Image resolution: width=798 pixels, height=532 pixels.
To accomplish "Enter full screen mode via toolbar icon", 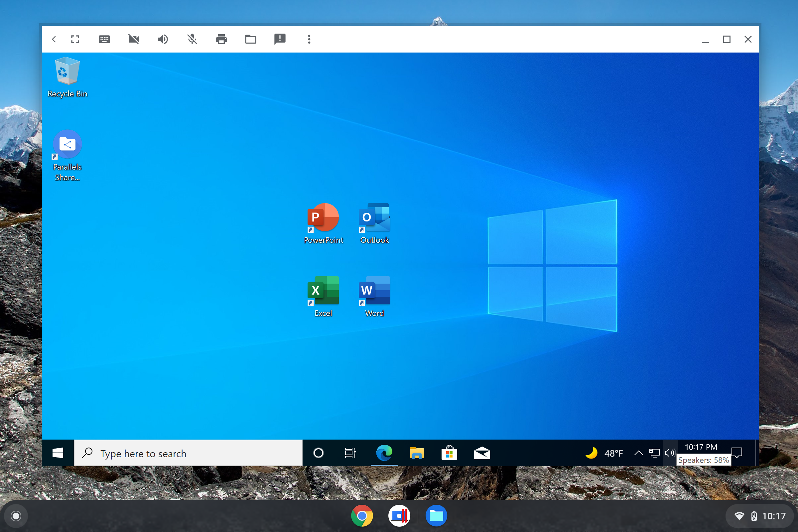I will click(75, 39).
